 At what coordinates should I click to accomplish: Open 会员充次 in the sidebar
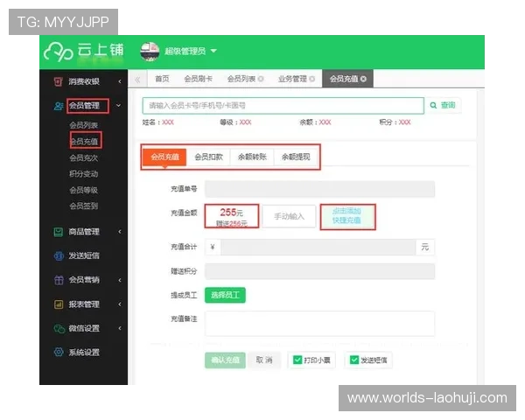pyautogui.click(x=84, y=157)
